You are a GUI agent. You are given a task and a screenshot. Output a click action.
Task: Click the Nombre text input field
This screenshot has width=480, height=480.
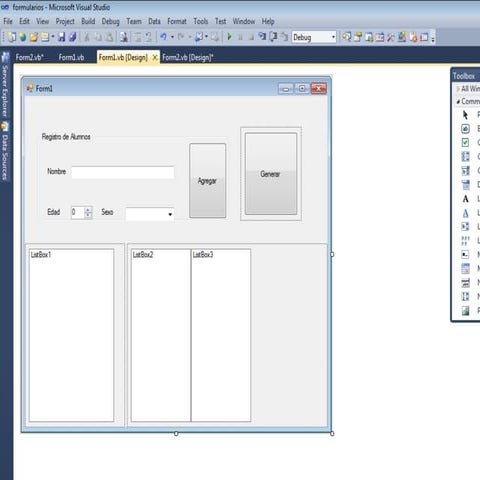123,172
